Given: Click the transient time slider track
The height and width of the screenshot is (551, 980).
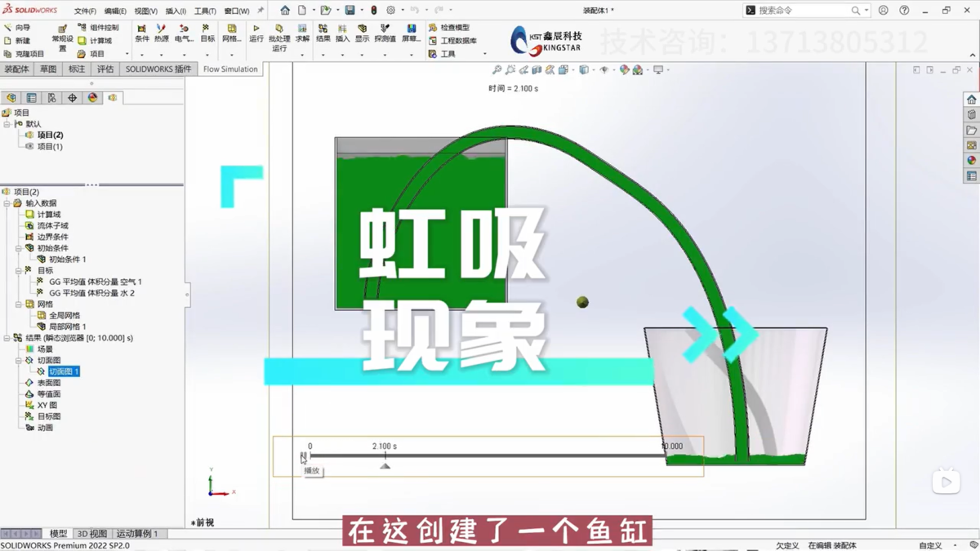Looking at the screenshot, I should coord(487,455).
